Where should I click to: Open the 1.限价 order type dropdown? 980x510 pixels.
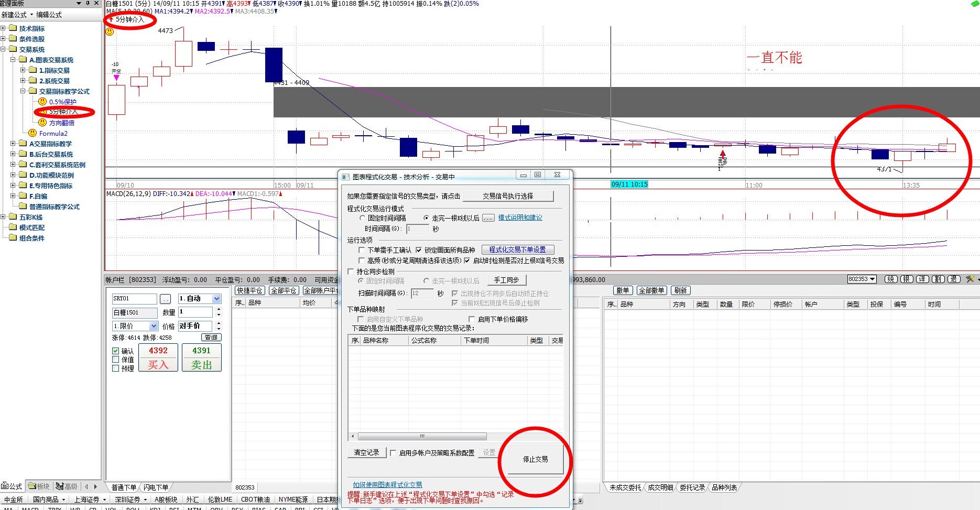(154, 326)
